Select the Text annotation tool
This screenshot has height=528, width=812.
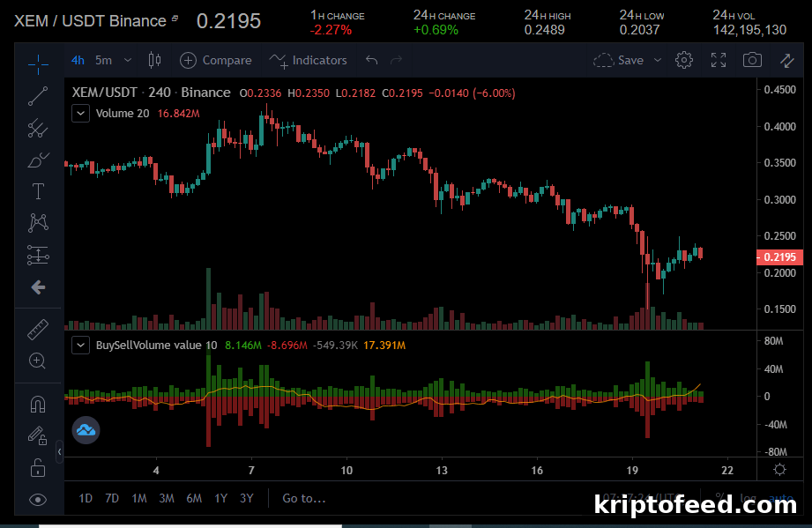38,191
